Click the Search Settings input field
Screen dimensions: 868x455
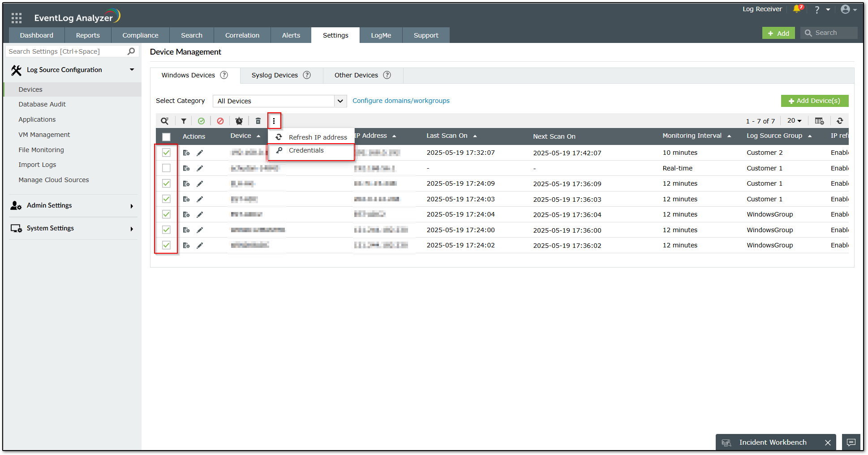pyautogui.click(x=67, y=51)
